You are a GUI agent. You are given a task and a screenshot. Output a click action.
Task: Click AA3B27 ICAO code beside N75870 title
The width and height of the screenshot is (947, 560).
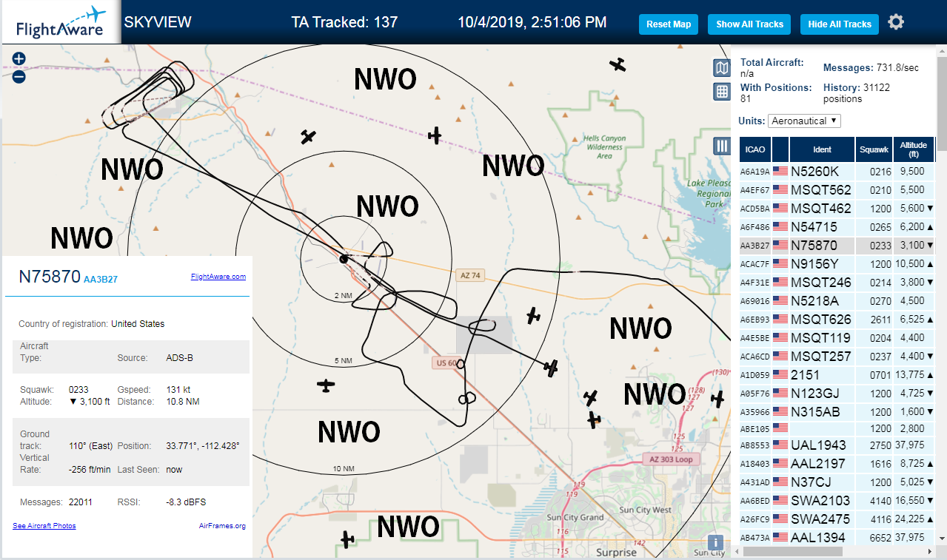[101, 280]
